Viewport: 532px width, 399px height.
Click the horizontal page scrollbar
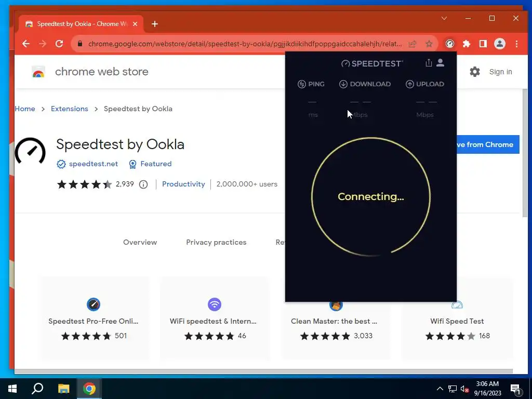[263, 371]
